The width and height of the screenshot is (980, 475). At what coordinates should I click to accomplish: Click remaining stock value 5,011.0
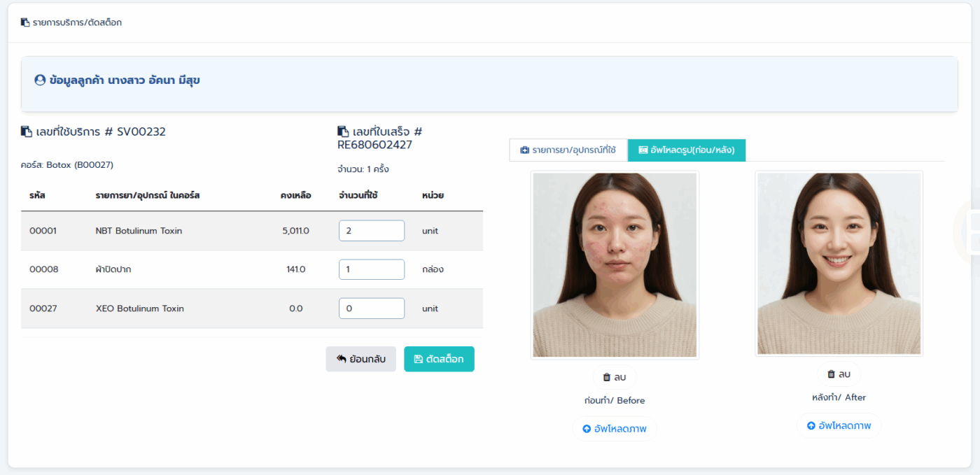point(295,231)
